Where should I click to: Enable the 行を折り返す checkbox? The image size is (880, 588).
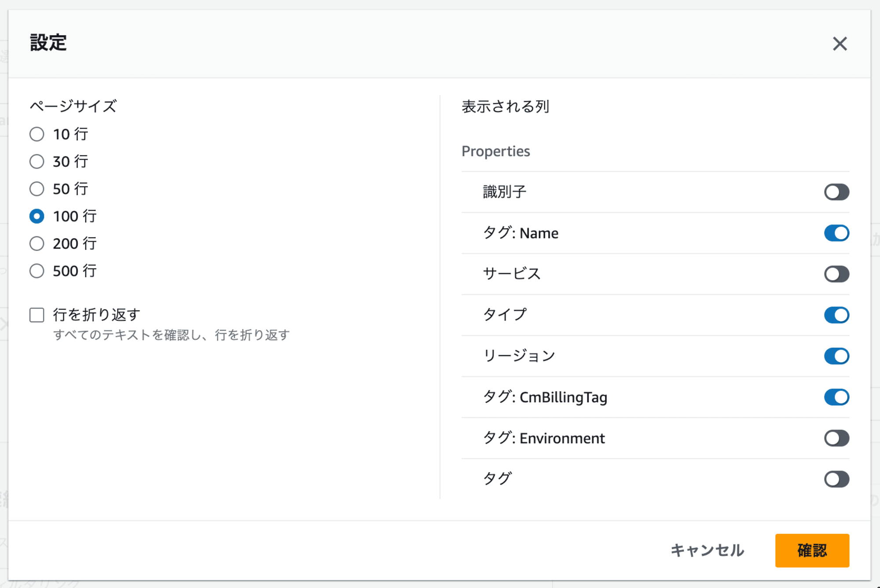[x=37, y=315]
